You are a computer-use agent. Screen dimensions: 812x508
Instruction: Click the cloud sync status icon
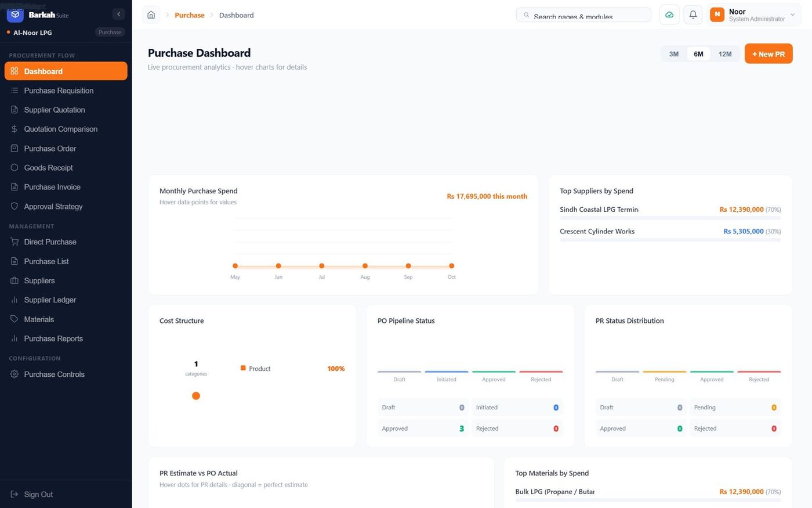coord(669,15)
